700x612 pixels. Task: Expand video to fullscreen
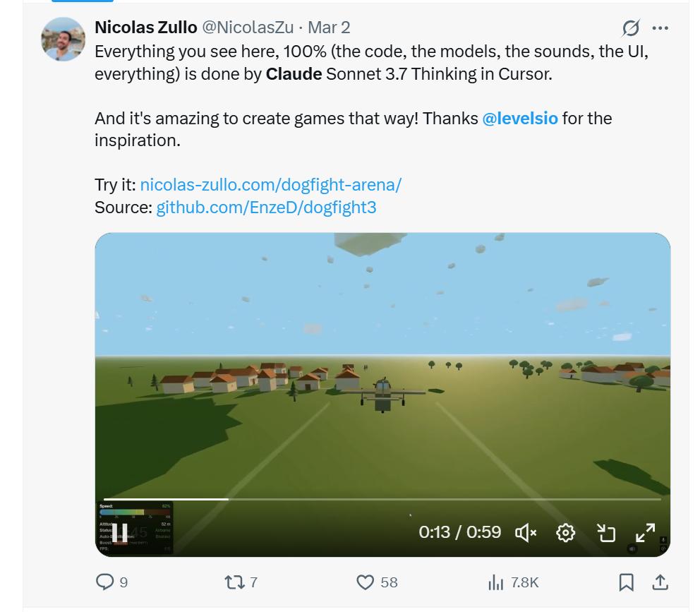point(645,532)
